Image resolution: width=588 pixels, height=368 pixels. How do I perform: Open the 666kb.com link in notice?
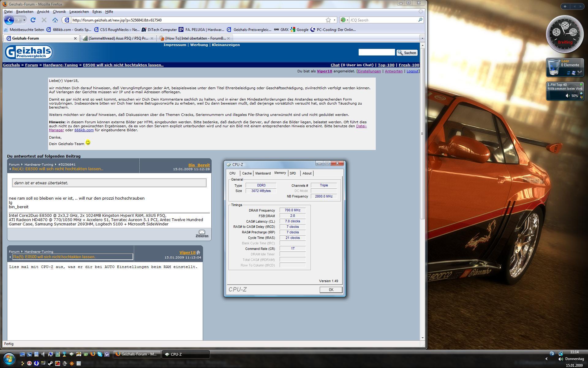click(x=84, y=130)
